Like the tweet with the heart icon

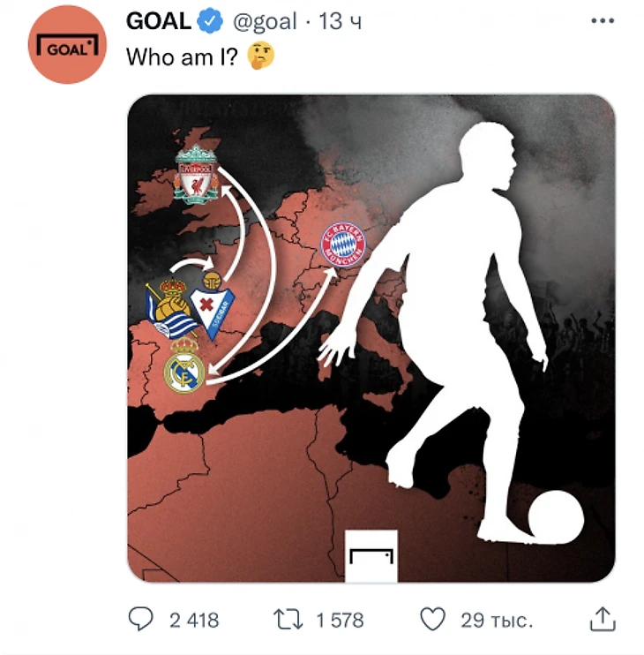point(432,620)
